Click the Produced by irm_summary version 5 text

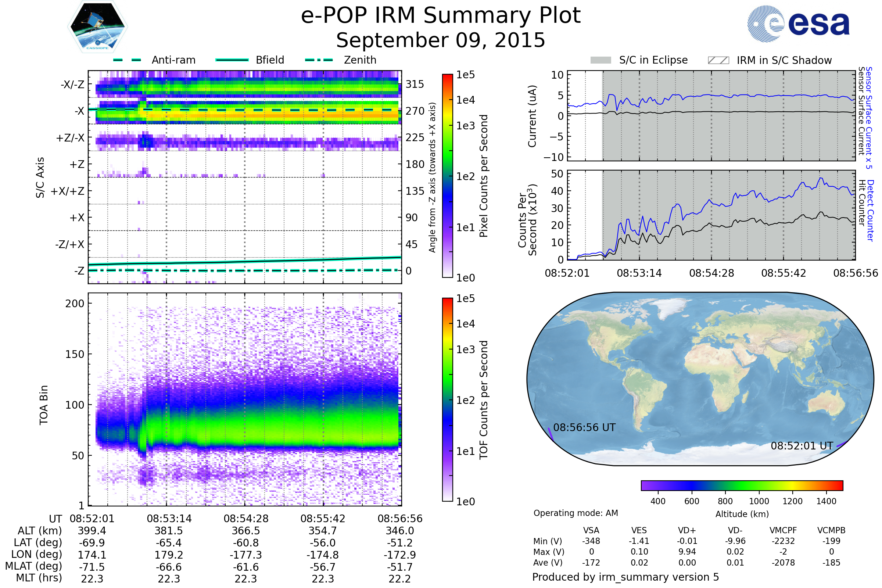625,577
